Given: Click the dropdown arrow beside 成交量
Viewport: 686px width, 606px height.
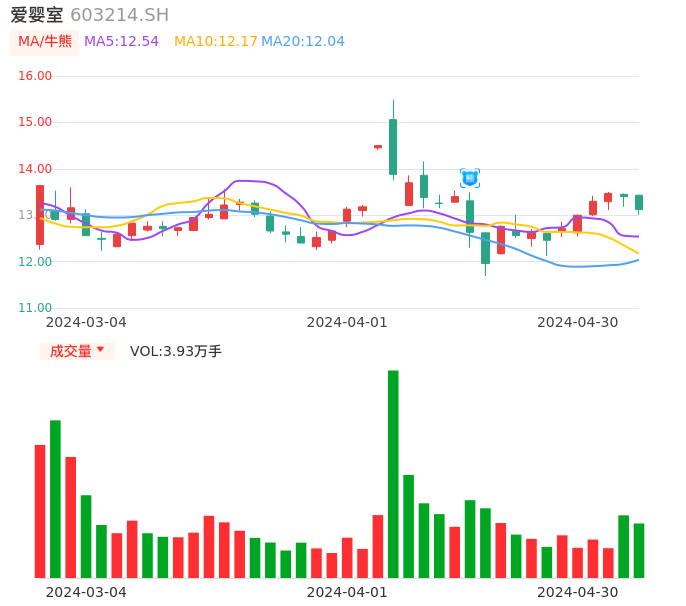Looking at the screenshot, I should pos(100,350).
